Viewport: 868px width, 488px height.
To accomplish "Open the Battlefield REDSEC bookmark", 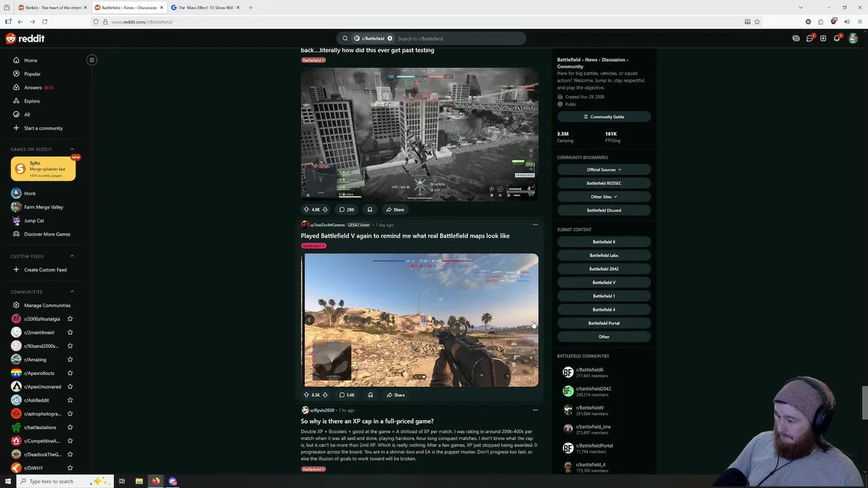I will [x=604, y=183].
